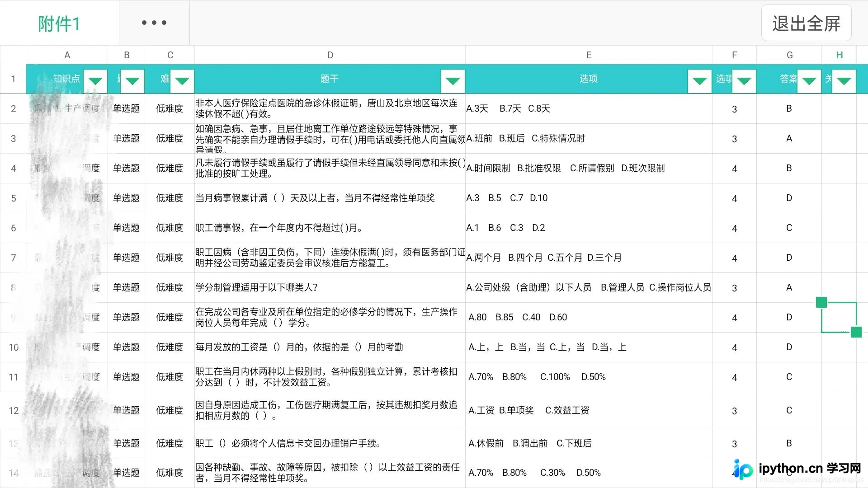The image size is (868, 488).
Task: Click cell 职工请事假 question in row 6
Action: click(330, 228)
